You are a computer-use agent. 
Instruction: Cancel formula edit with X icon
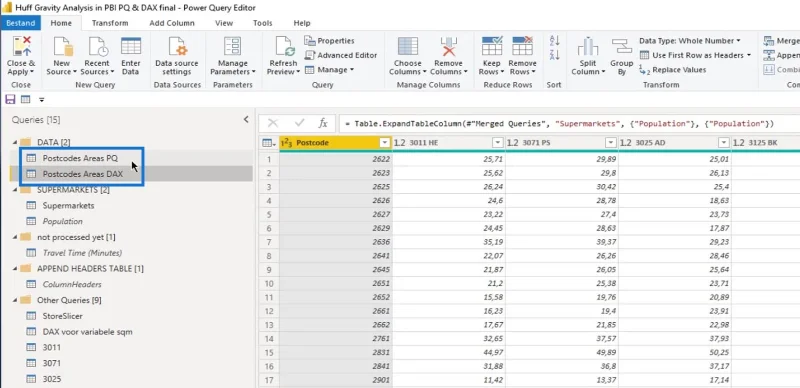pyautogui.click(x=273, y=123)
